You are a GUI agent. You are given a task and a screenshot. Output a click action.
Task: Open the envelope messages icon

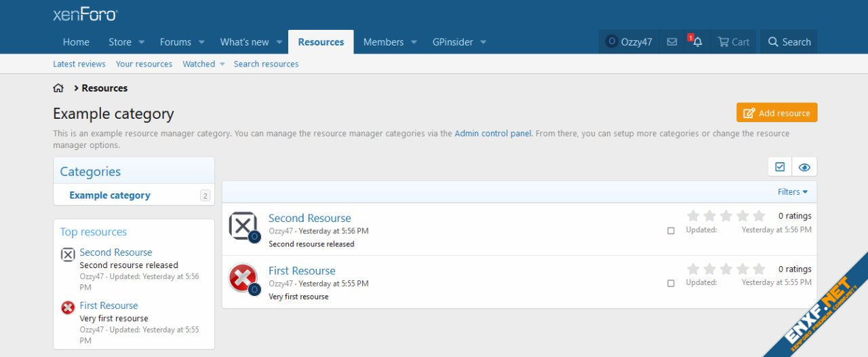coord(672,42)
